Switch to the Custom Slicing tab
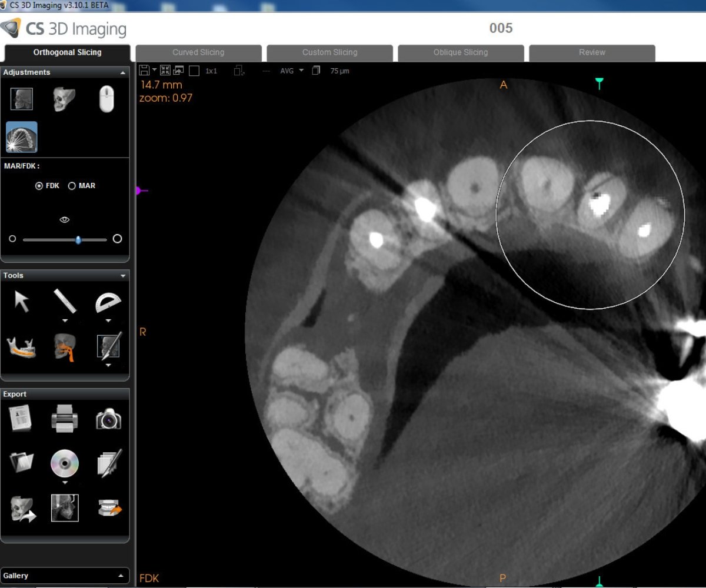Viewport: 706px width, 588px height. tap(329, 52)
